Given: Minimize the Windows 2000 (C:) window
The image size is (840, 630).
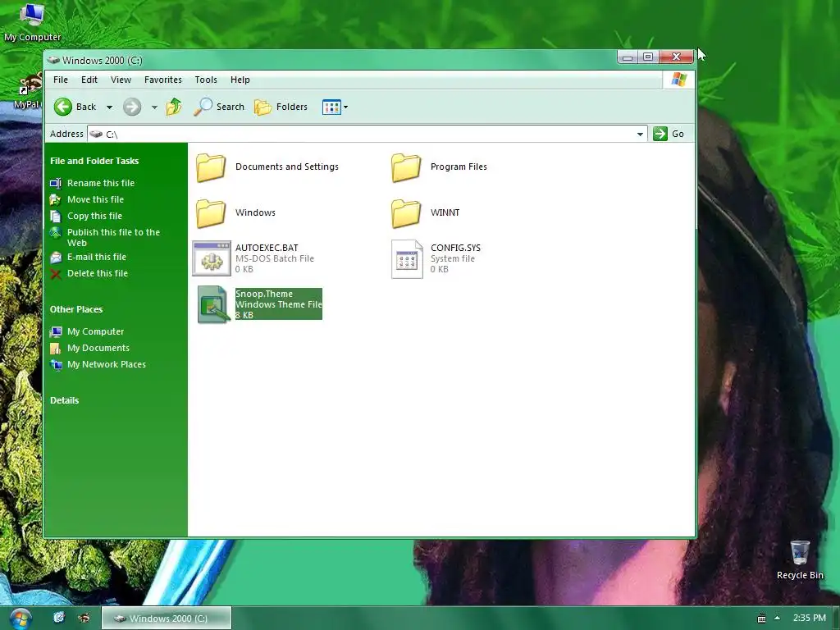Looking at the screenshot, I should pos(628,57).
